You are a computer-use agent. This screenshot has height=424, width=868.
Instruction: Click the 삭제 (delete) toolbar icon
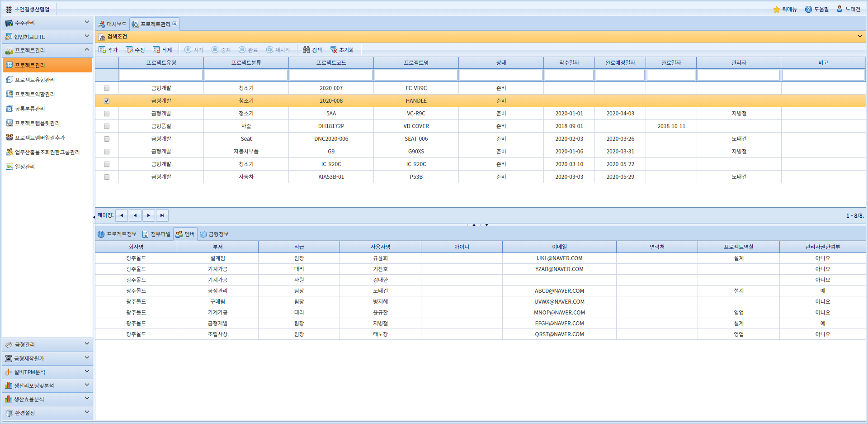[x=156, y=50]
